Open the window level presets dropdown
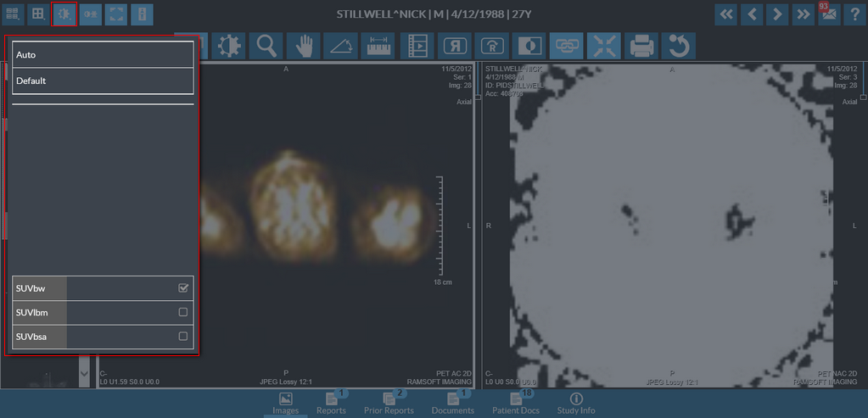Viewport: 868px width, 418px height. [x=64, y=14]
